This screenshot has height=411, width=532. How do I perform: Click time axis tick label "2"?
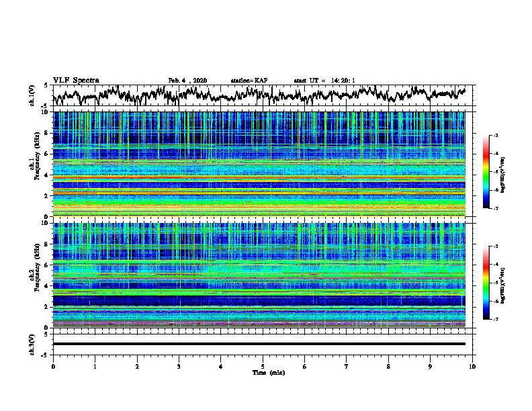tap(137, 367)
